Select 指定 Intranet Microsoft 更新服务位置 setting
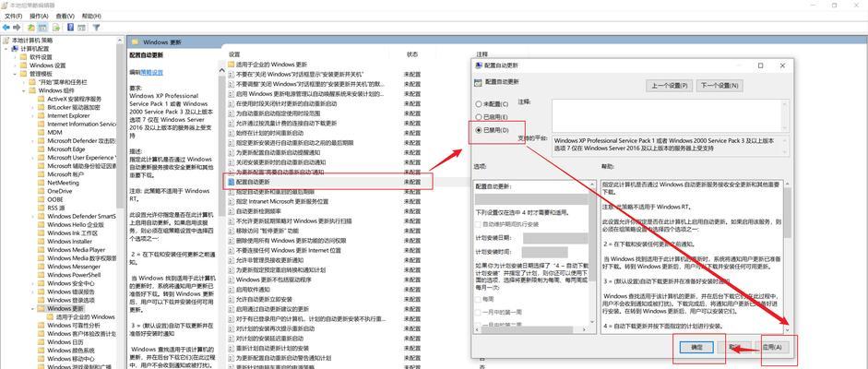Viewport: 868px width, 369px height. tap(282, 201)
